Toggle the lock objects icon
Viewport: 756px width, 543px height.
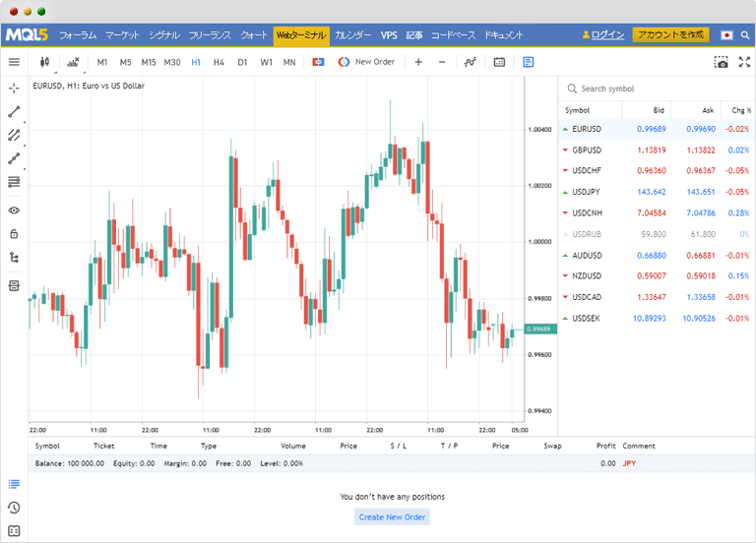point(14,234)
